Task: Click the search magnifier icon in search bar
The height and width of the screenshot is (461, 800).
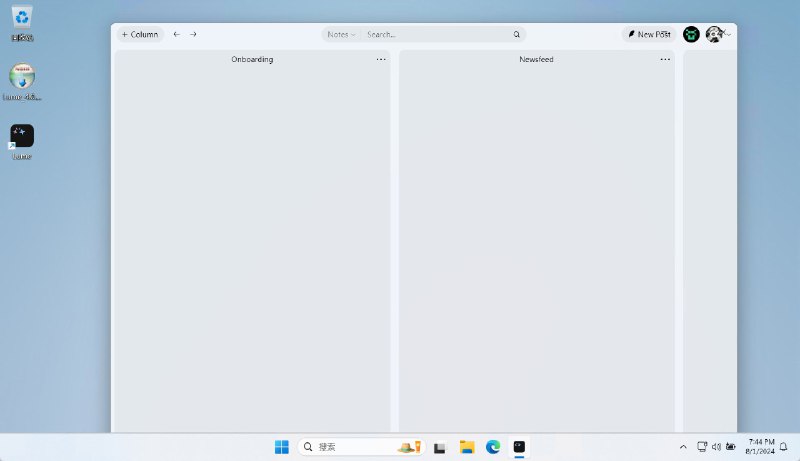Action: [517, 34]
